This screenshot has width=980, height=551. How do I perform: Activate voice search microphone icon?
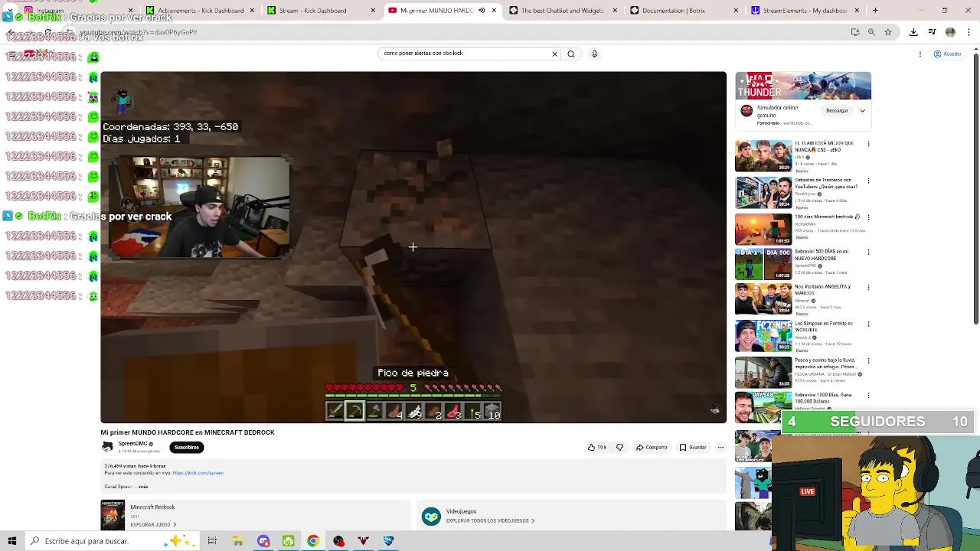(x=594, y=54)
